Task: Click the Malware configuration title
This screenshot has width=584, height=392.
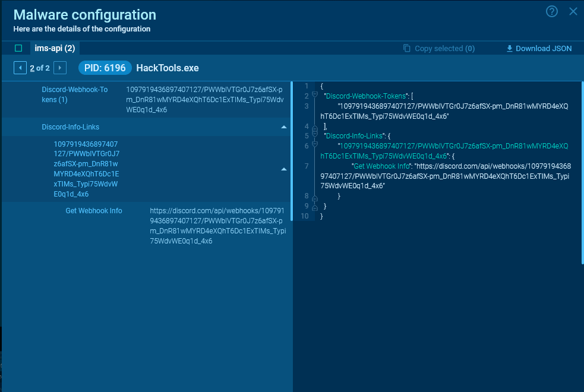Action: 84,15
